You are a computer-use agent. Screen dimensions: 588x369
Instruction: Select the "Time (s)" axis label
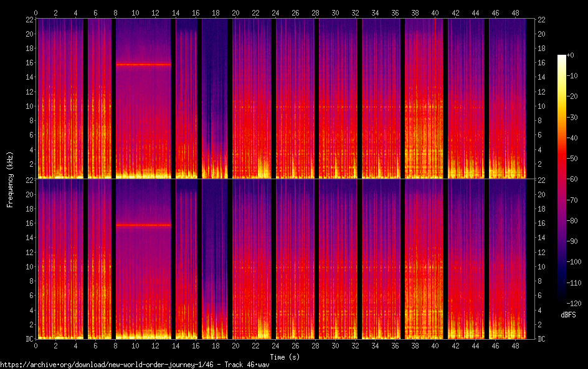click(x=283, y=357)
